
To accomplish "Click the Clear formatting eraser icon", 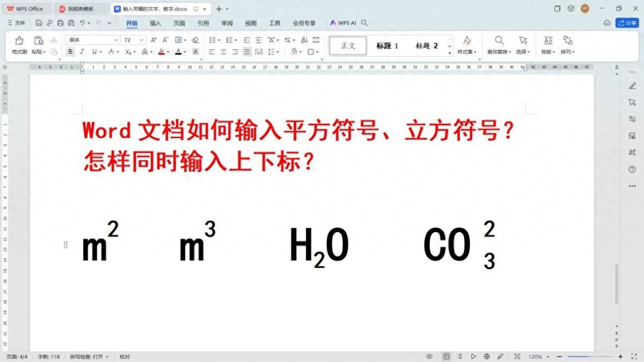I will [195, 40].
